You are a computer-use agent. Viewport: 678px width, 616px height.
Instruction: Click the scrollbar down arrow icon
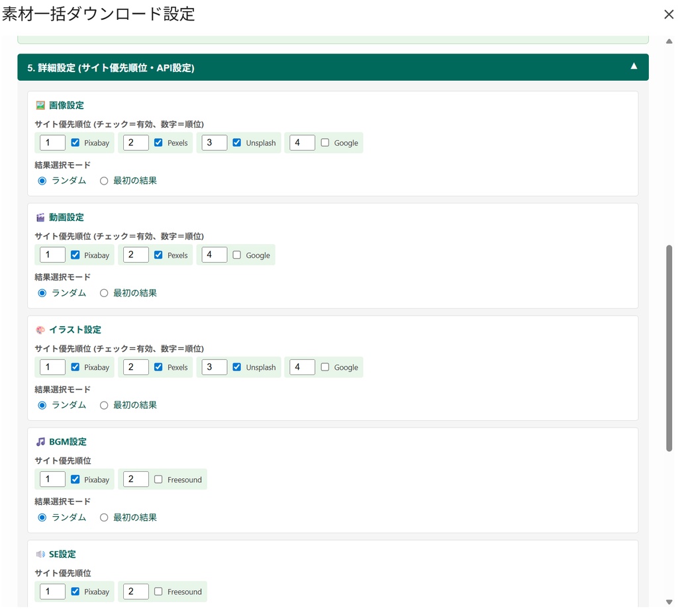tap(669, 601)
